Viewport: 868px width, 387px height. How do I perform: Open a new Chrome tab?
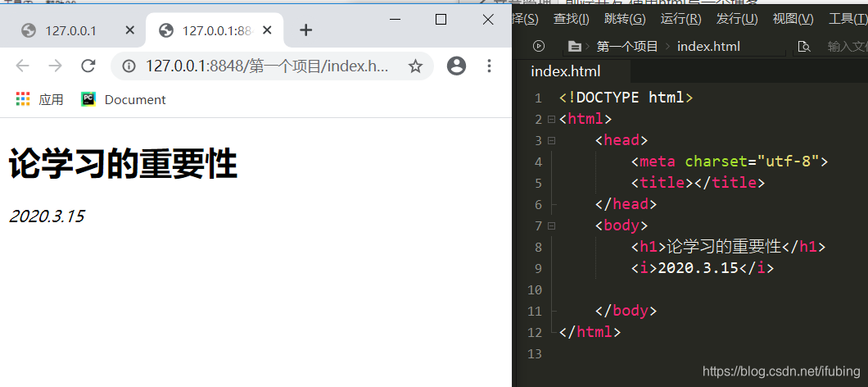point(305,30)
